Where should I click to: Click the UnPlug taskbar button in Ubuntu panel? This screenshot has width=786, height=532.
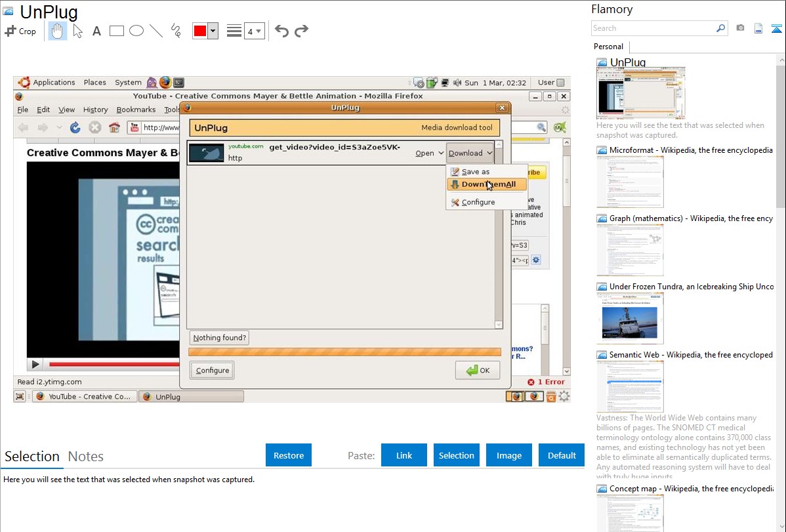pos(191,396)
